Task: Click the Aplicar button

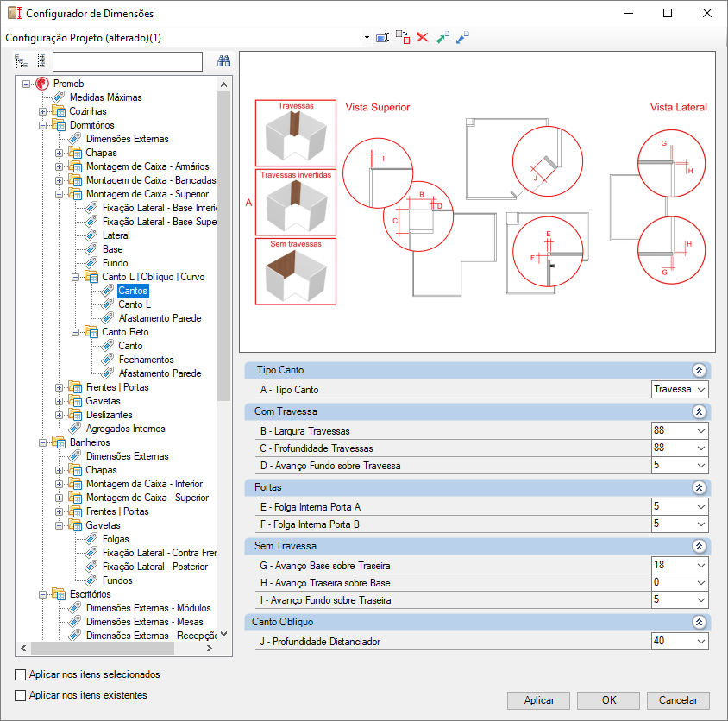Action: pyautogui.click(x=538, y=700)
